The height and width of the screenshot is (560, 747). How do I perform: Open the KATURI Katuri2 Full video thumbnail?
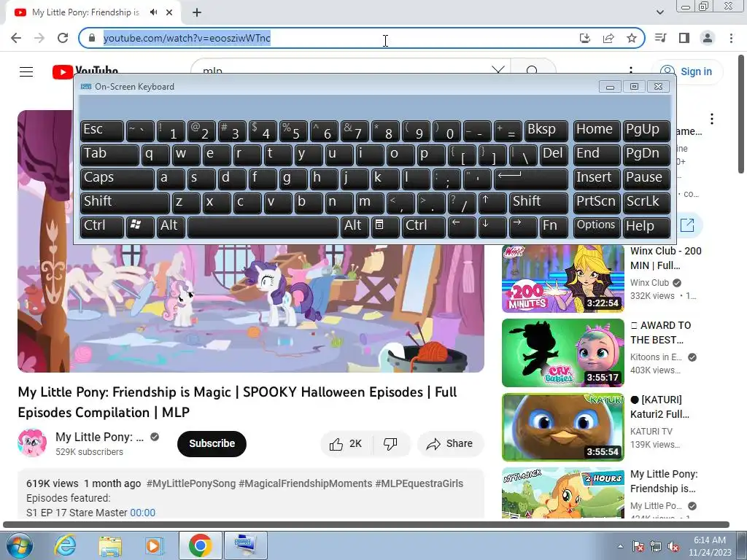point(563,427)
